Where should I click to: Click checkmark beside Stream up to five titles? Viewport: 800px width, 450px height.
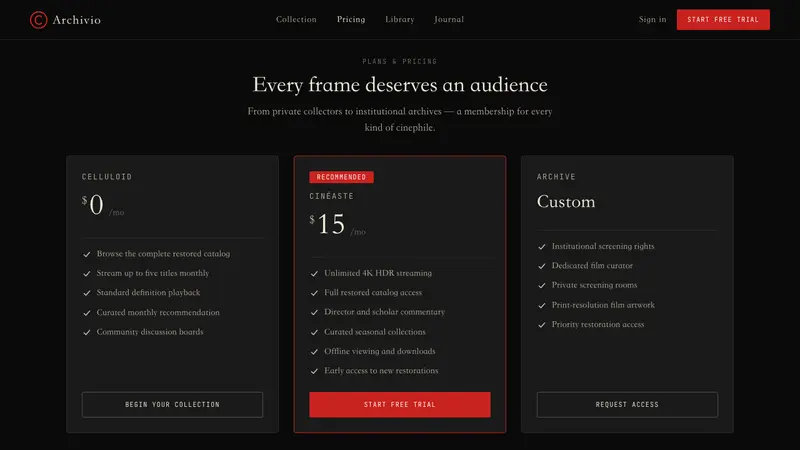87,273
